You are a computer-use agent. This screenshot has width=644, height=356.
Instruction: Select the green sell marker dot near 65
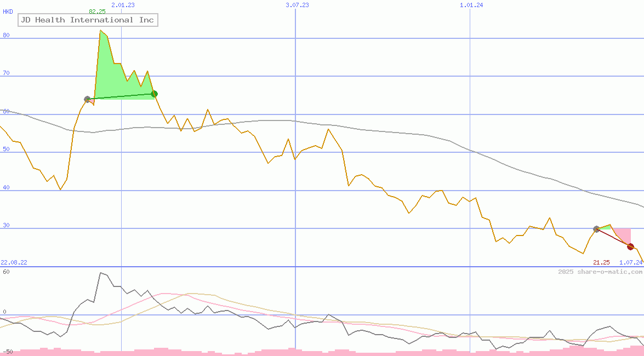[155, 94]
